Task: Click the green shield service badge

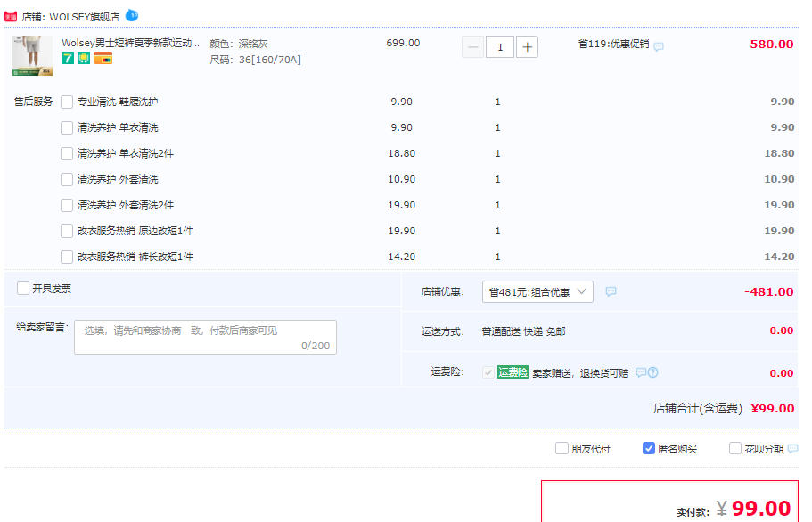Action: (84, 58)
